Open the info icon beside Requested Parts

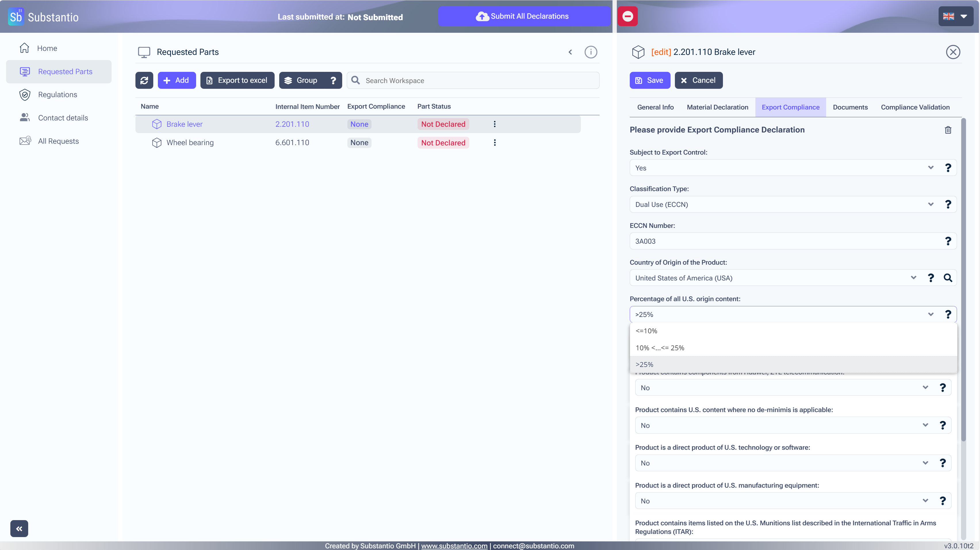pyautogui.click(x=590, y=52)
